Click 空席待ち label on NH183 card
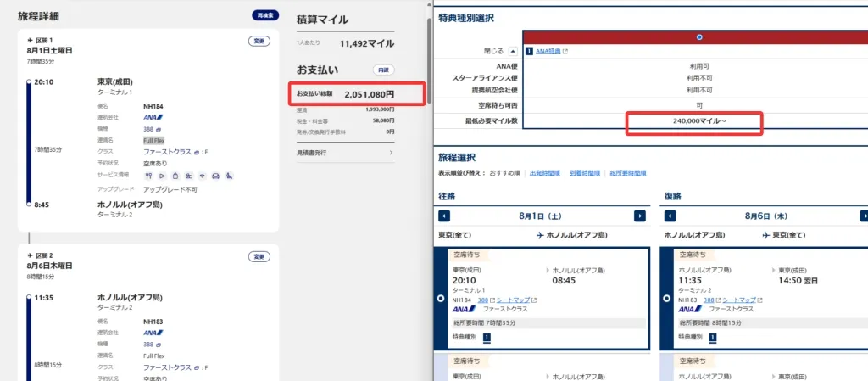868x381 pixels. (693, 255)
